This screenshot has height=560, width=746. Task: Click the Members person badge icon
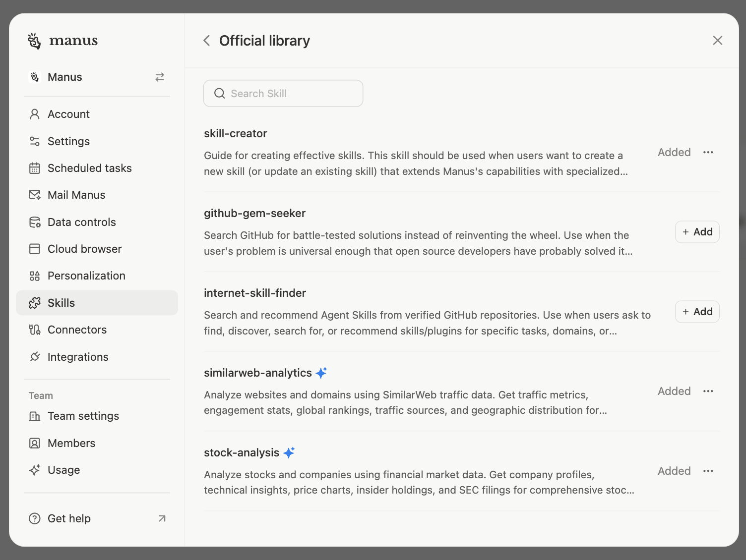(35, 443)
